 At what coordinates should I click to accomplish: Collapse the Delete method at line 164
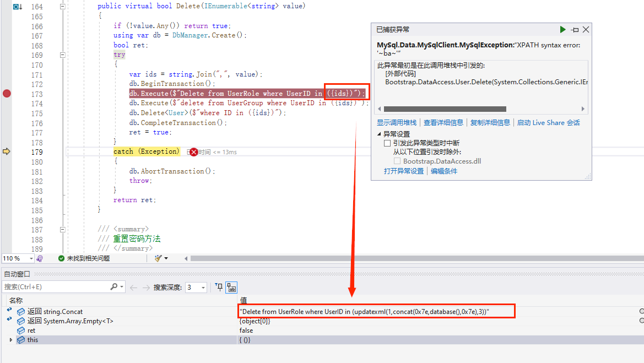(62, 7)
